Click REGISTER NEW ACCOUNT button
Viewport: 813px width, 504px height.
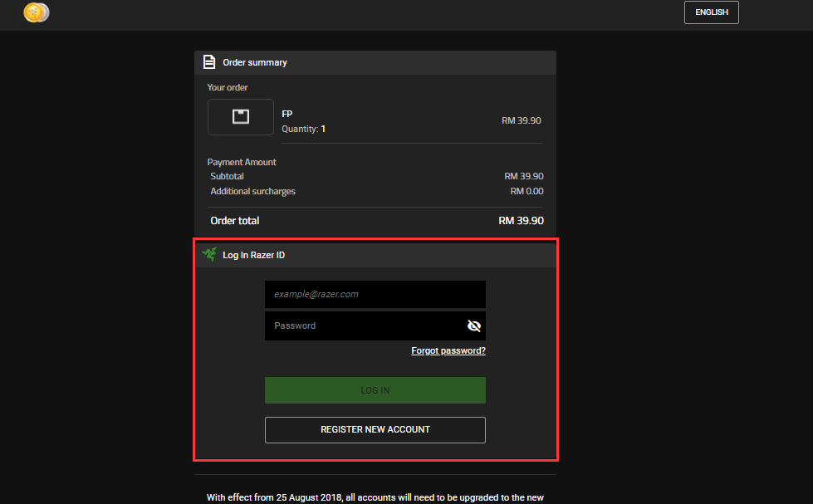click(x=375, y=430)
